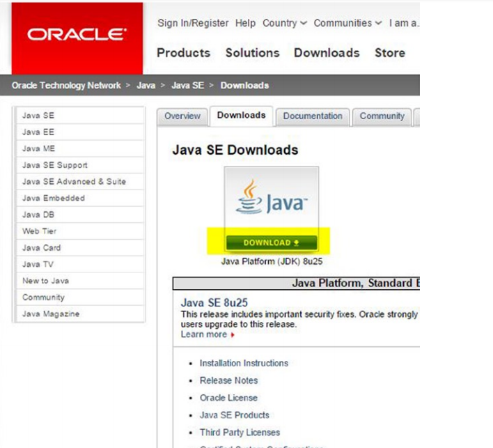This screenshot has width=493, height=448.
Task: Open Release Notes link
Action: point(228,380)
